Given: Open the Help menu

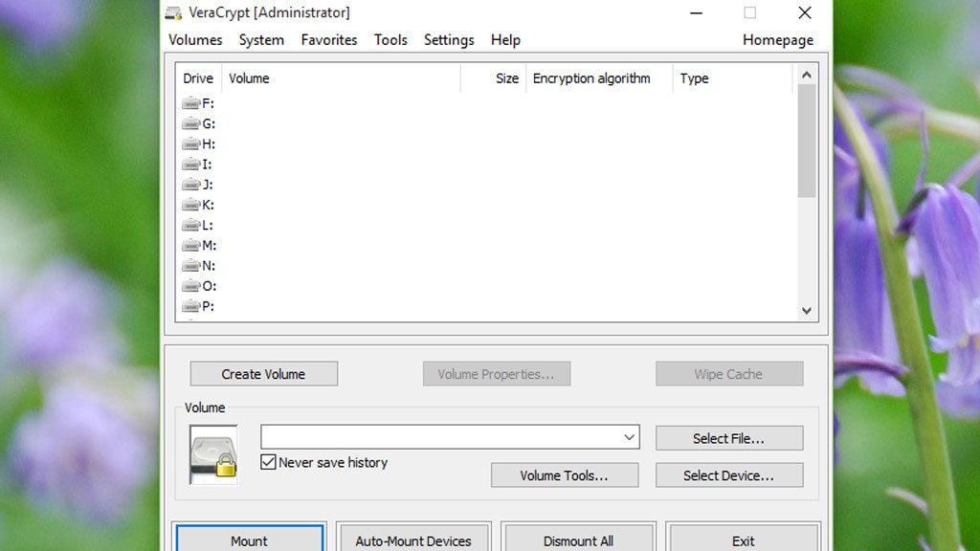Looking at the screenshot, I should [x=505, y=40].
